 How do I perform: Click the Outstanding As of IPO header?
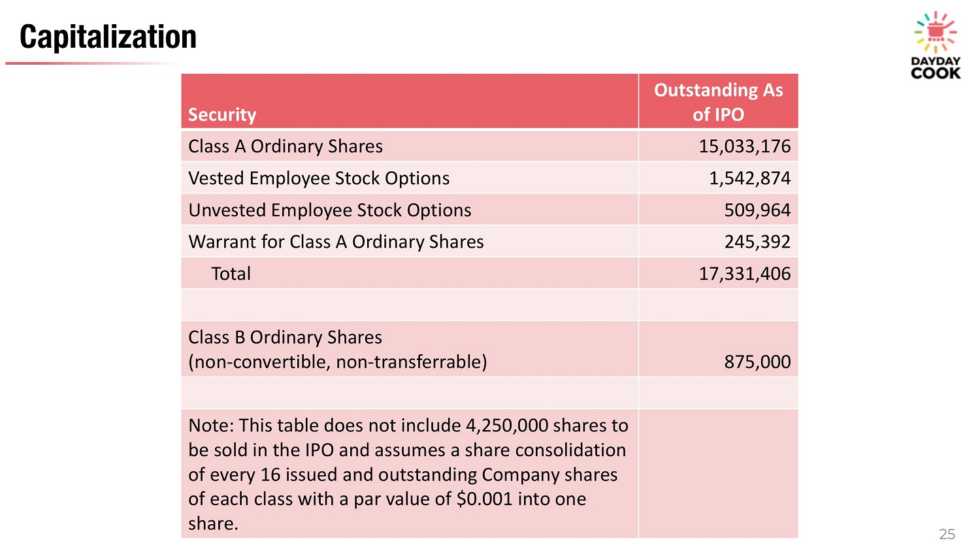718,102
